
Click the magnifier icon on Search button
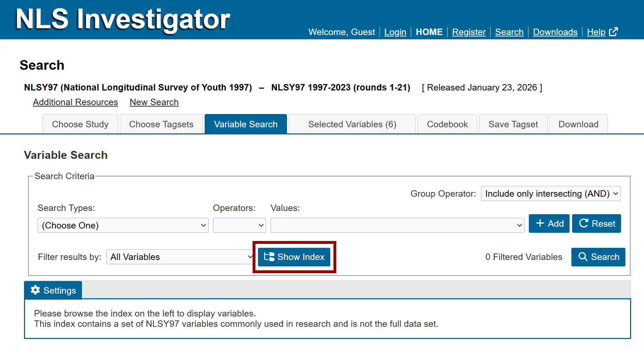tap(583, 257)
